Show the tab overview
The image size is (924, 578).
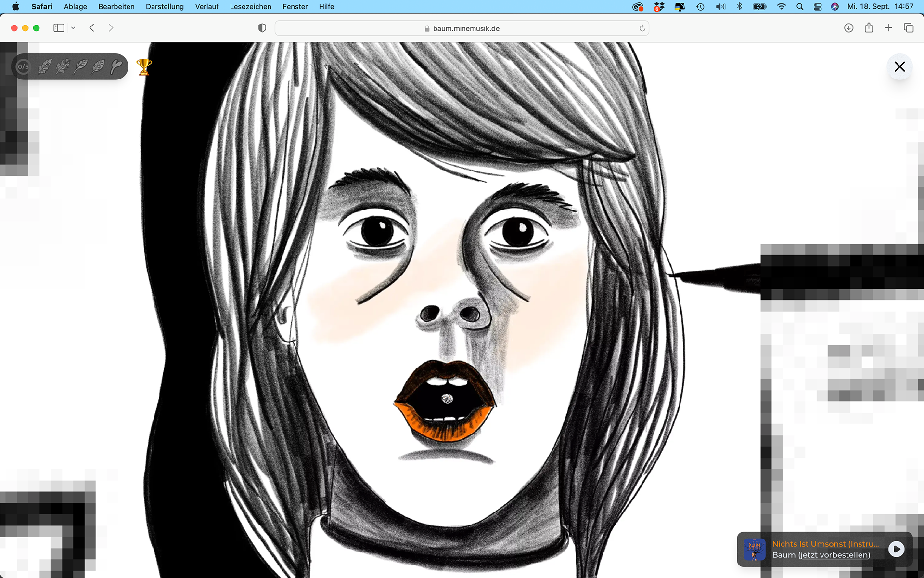(909, 28)
